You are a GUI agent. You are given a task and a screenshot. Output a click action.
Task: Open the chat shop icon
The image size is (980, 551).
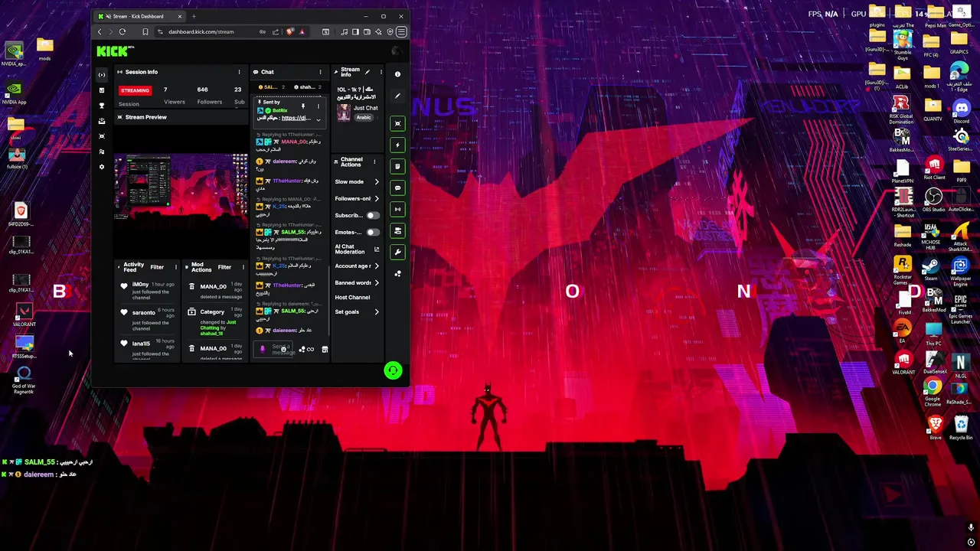click(325, 350)
